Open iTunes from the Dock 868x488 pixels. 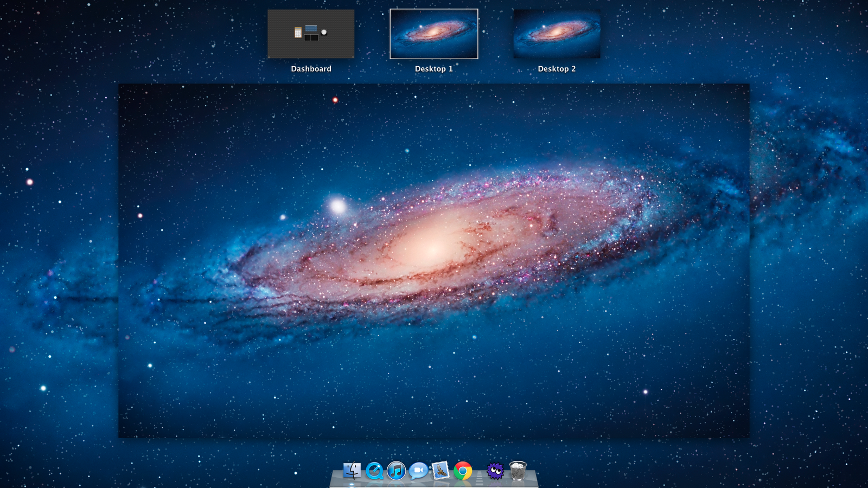[x=397, y=471]
